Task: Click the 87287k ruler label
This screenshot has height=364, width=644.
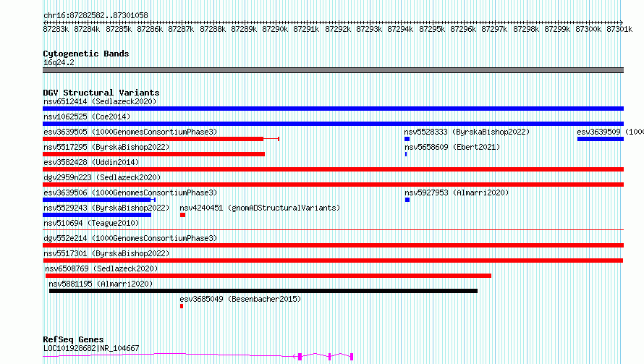Action: 181,29
